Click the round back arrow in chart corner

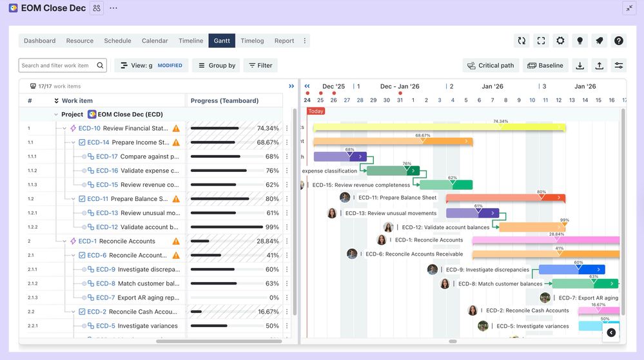click(611, 332)
